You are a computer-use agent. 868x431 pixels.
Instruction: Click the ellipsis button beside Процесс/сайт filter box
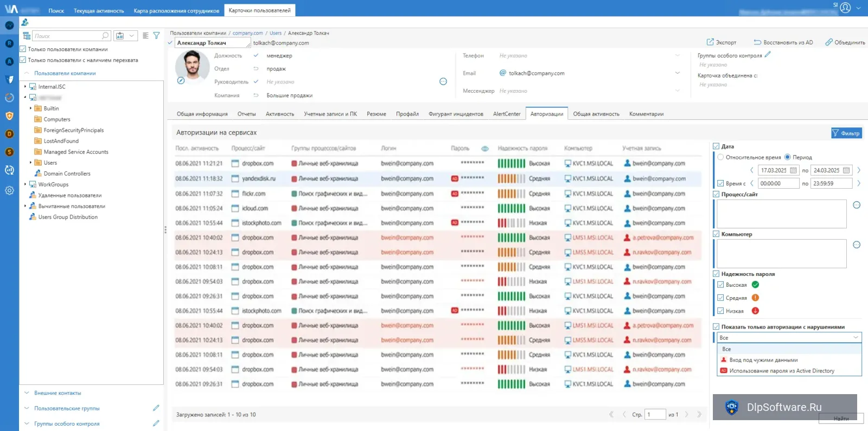pyautogui.click(x=857, y=205)
